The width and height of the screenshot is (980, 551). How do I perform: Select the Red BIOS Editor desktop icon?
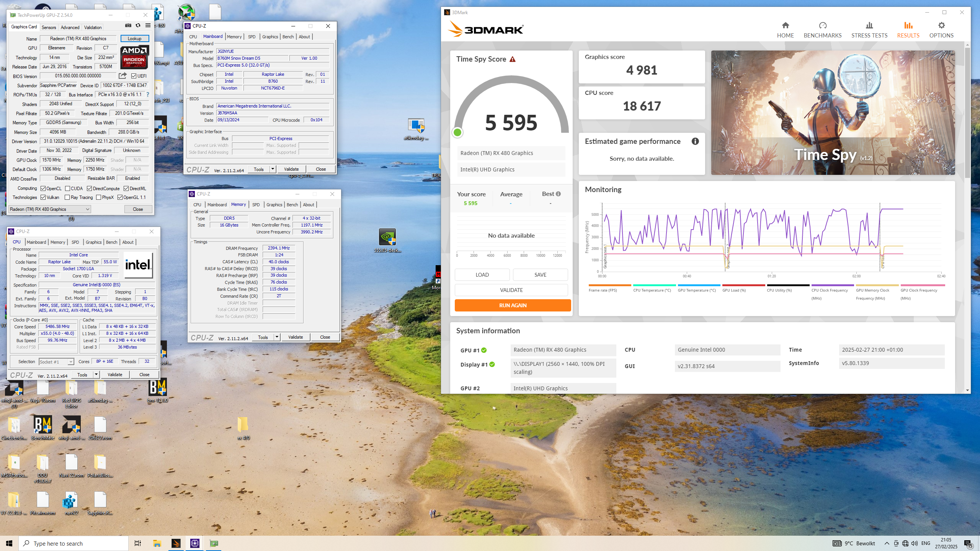point(71,393)
